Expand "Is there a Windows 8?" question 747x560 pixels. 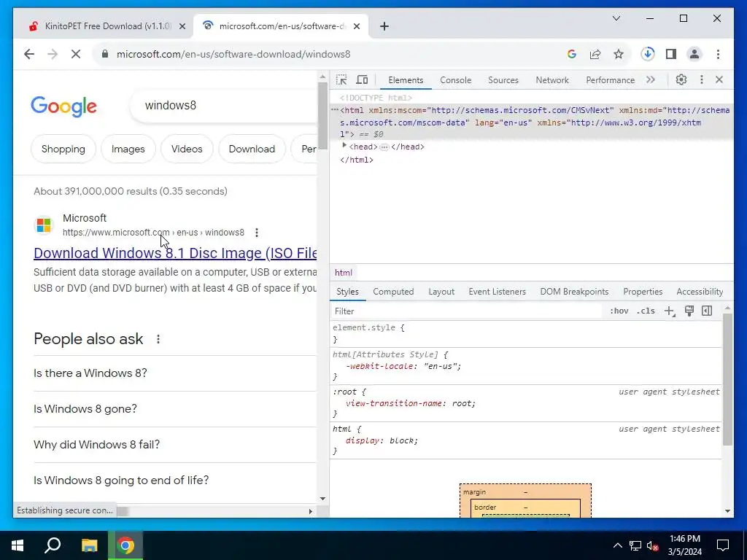click(175, 373)
